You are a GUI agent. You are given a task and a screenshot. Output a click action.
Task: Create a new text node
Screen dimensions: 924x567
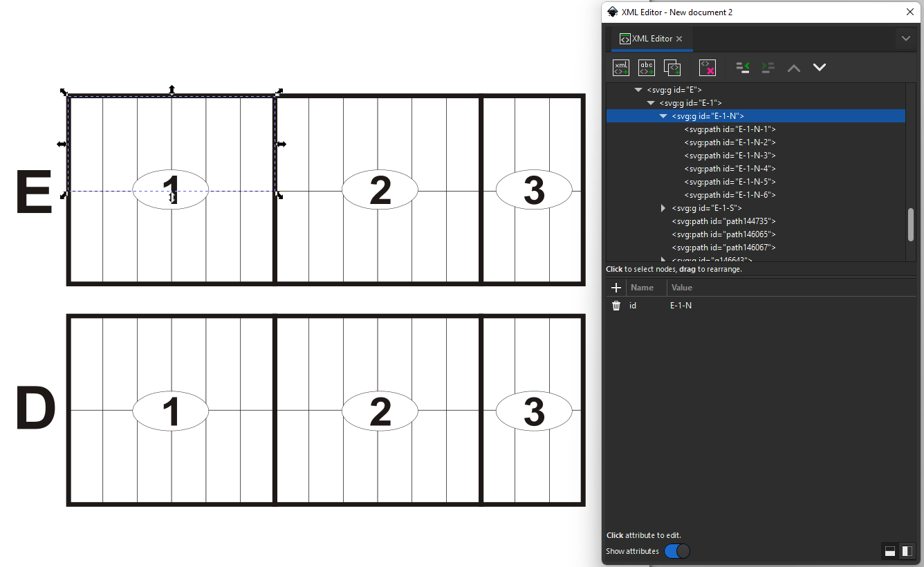coord(646,67)
